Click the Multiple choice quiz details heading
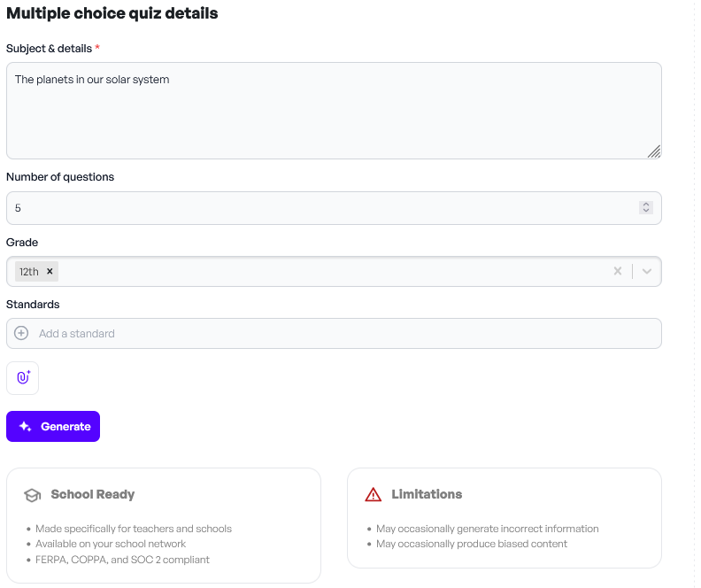Viewport: 701px width, 588px height. click(x=112, y=13)
